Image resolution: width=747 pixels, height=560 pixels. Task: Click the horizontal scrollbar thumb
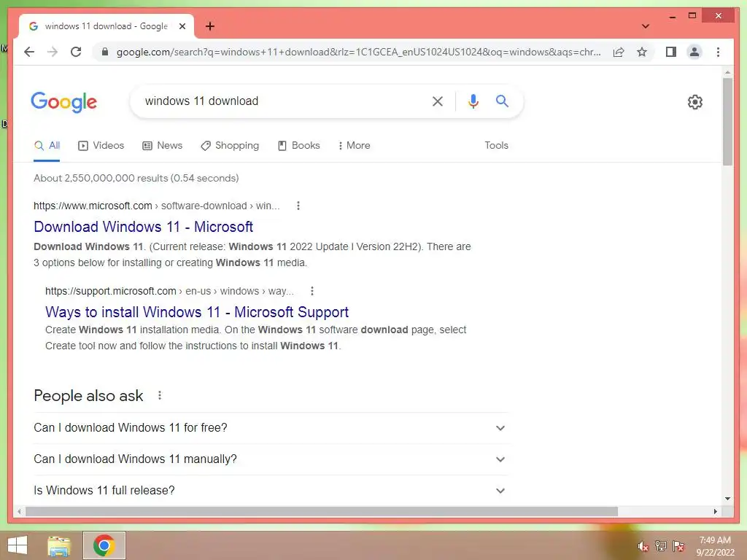322,511
